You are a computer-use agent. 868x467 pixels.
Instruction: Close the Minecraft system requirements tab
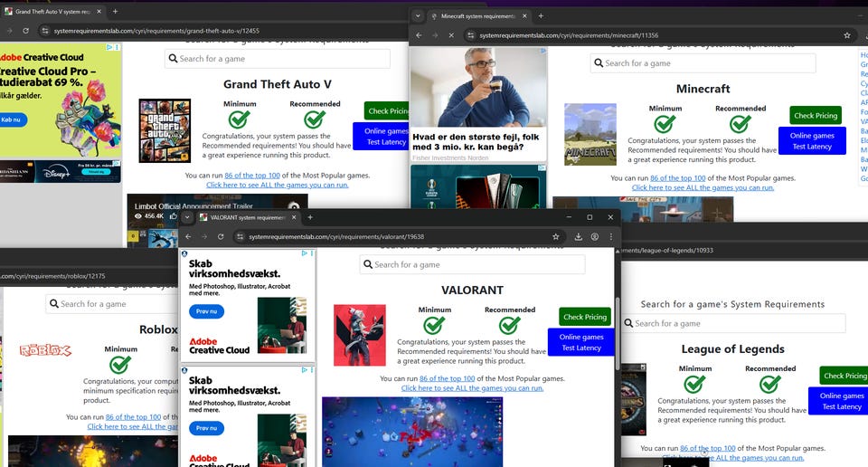click(524, 16)
